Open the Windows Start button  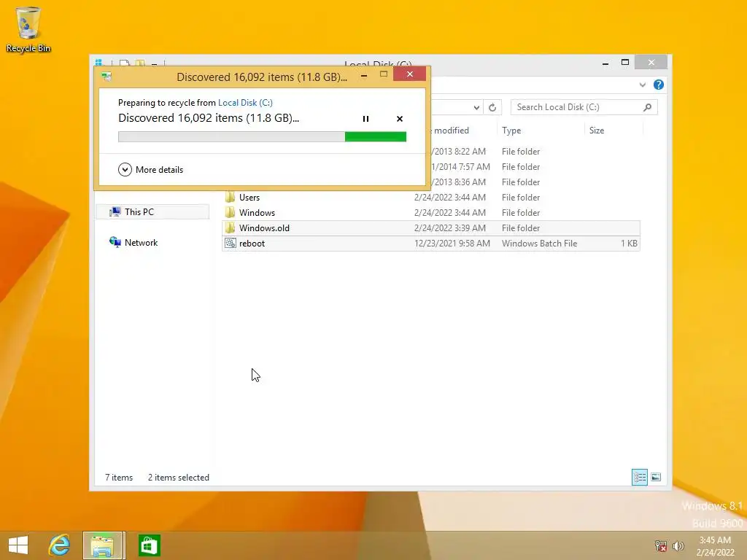(18, 545)
